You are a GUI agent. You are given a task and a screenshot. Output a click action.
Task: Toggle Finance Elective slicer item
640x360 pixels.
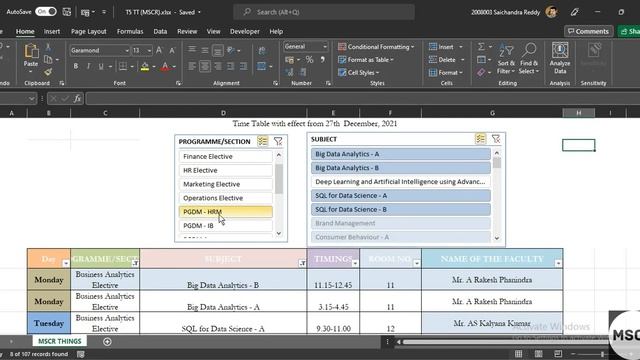pos(225,156)
